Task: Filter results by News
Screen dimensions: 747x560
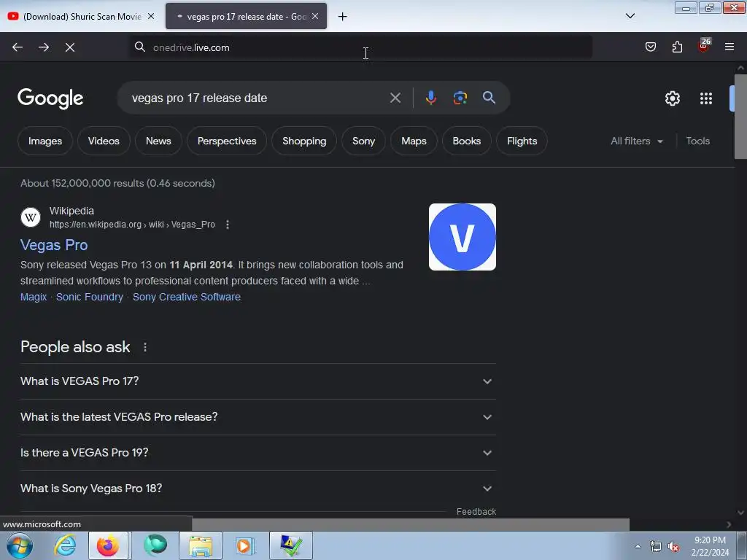Action: (158, 141)
